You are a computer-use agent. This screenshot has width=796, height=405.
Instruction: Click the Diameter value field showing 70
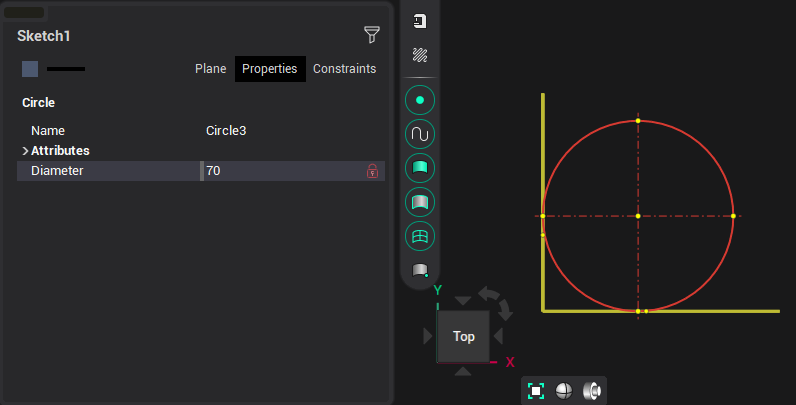(x=280, y=171)
